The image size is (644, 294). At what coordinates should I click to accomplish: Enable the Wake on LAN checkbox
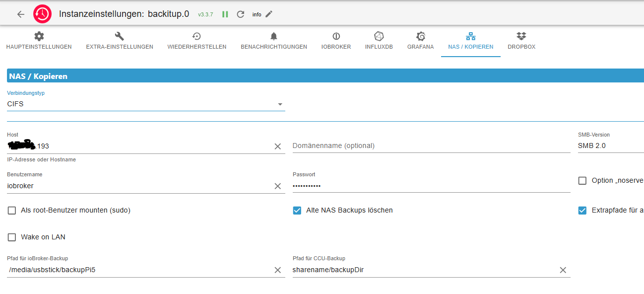pos(12,237)
